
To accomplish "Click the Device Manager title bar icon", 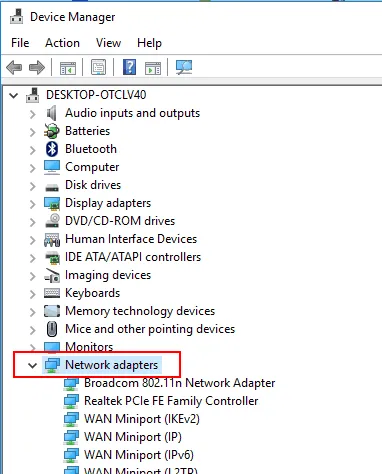I will click(17, 16).
